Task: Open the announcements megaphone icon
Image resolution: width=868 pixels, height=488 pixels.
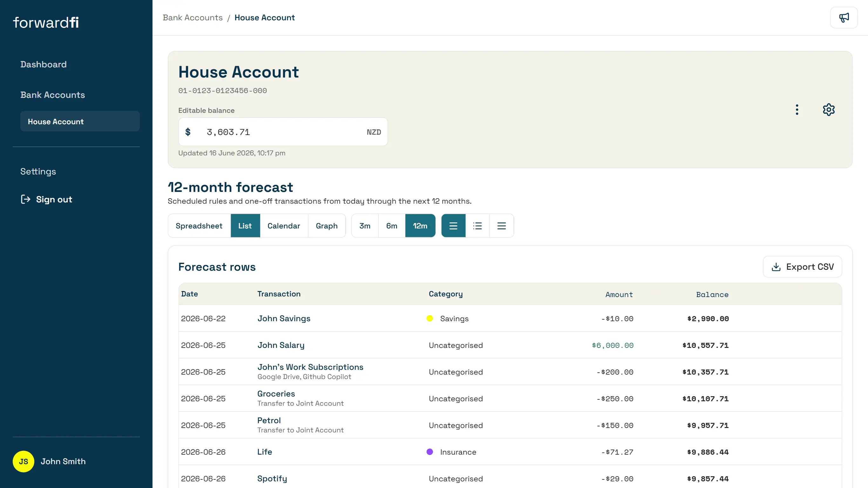Action: [x=844, y=17]
